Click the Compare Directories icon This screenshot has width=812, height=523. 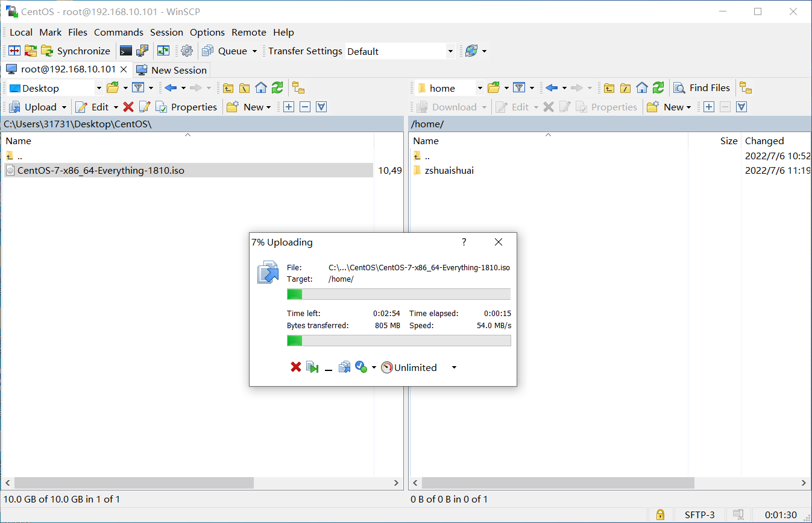click(x=14, y=51)
